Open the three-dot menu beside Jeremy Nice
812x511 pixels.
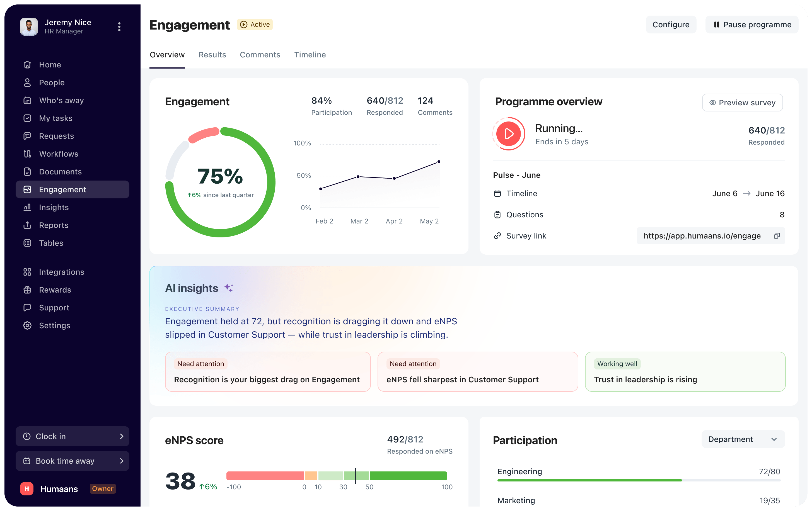119,27
